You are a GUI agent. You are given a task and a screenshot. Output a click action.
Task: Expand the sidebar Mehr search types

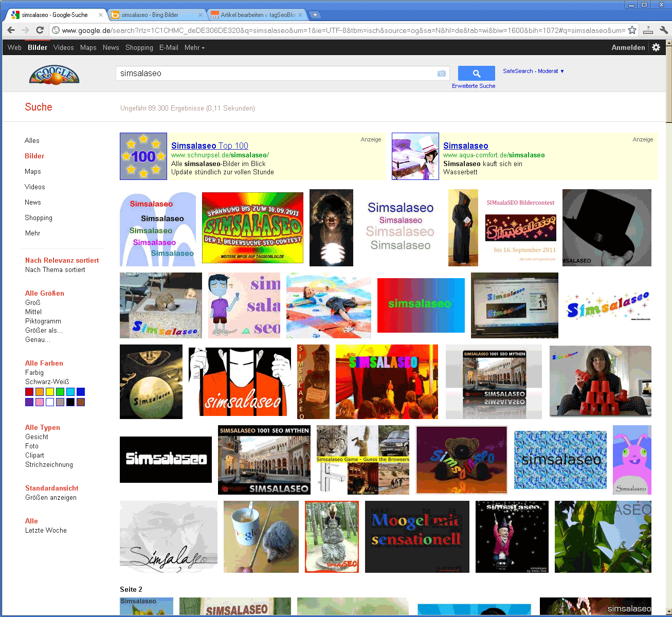[32, 233]
